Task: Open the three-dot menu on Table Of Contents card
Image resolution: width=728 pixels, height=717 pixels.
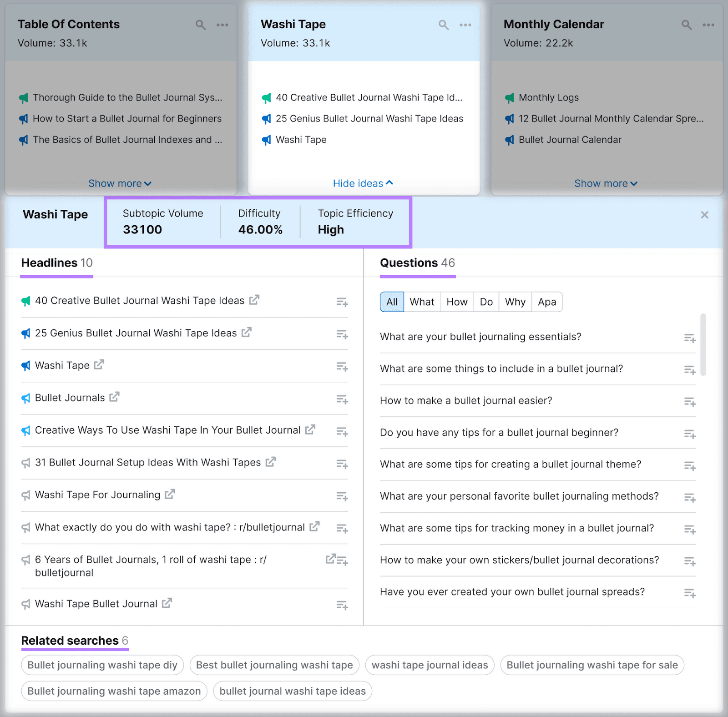Action: tap(222, 25)
